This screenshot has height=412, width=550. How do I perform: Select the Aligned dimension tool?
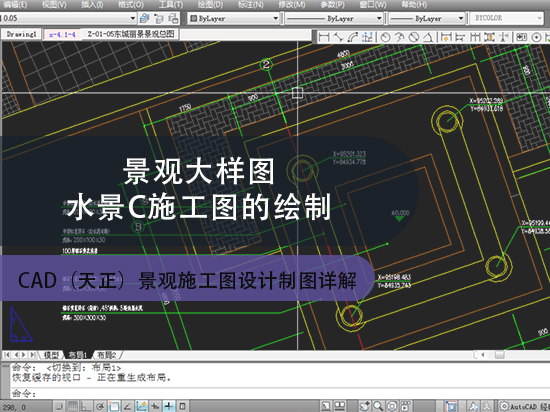pos(338,37)
